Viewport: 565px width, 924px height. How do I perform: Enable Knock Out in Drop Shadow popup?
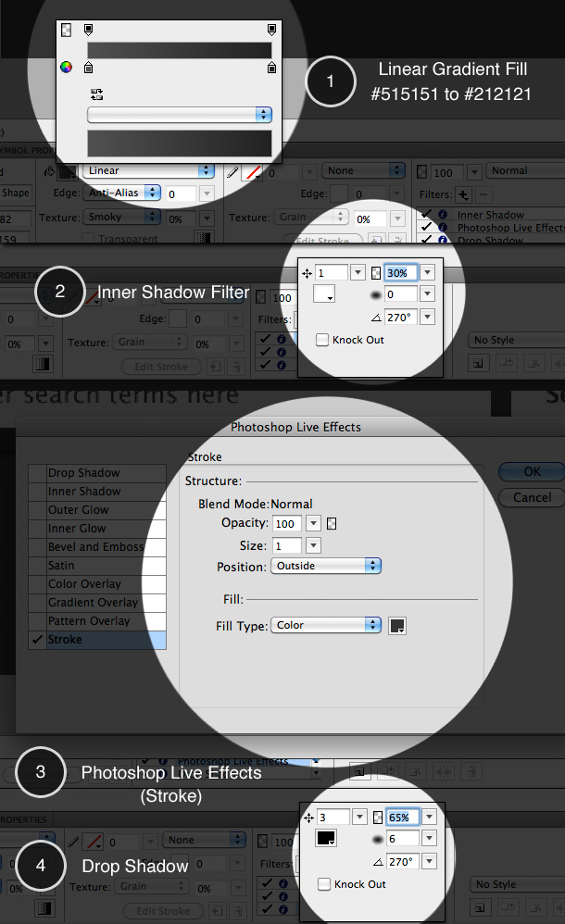[x=322, y=884]
